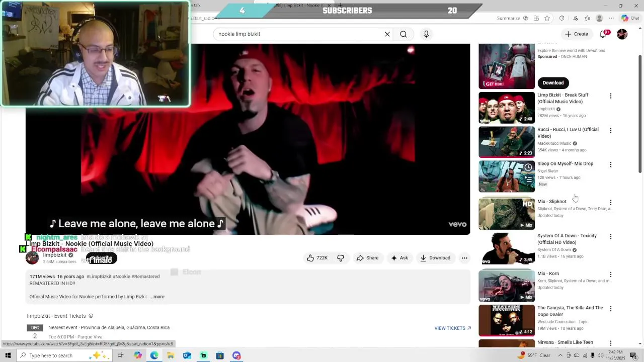Image resolution: width=644 pixels, height=362 pixels.
Task: Show hidden system tray icons chevron
Action: [x=560, y=355]
